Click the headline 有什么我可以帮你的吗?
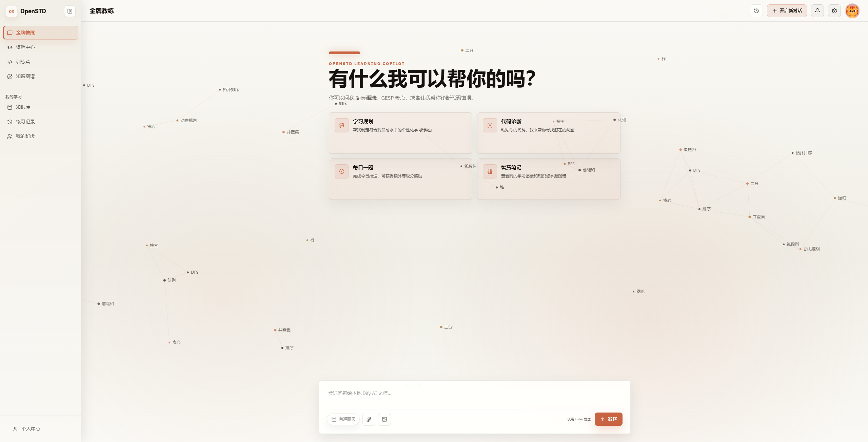The height and width of the screenshot is (442, 868). point(432,79)
